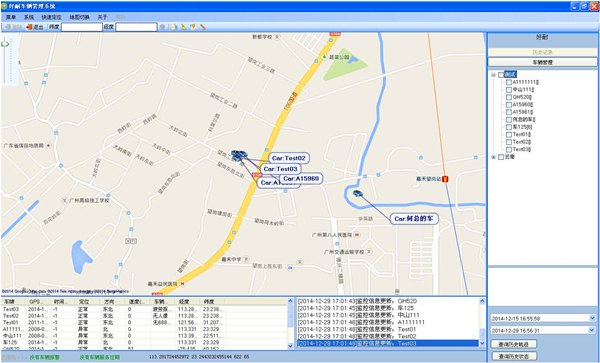Click the Car:Test02 map label
This screenshot has width=600, height=363.
289,158
